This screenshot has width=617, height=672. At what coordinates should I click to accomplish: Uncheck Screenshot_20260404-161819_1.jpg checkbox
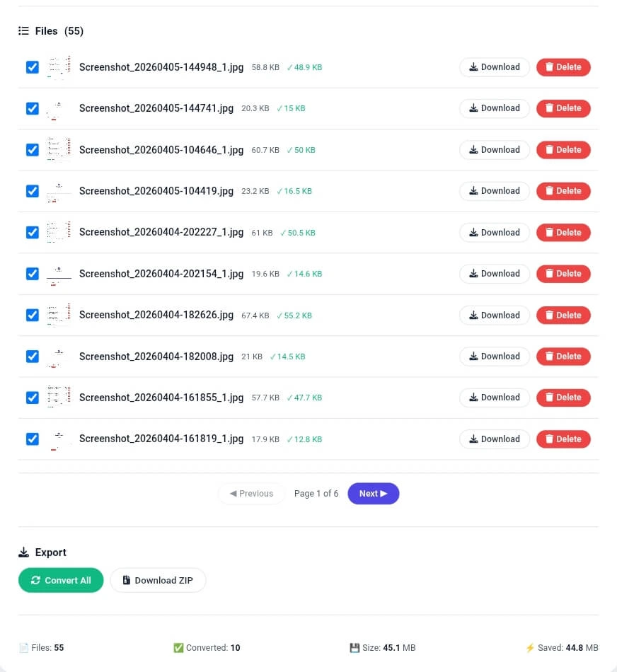point(32,439)
